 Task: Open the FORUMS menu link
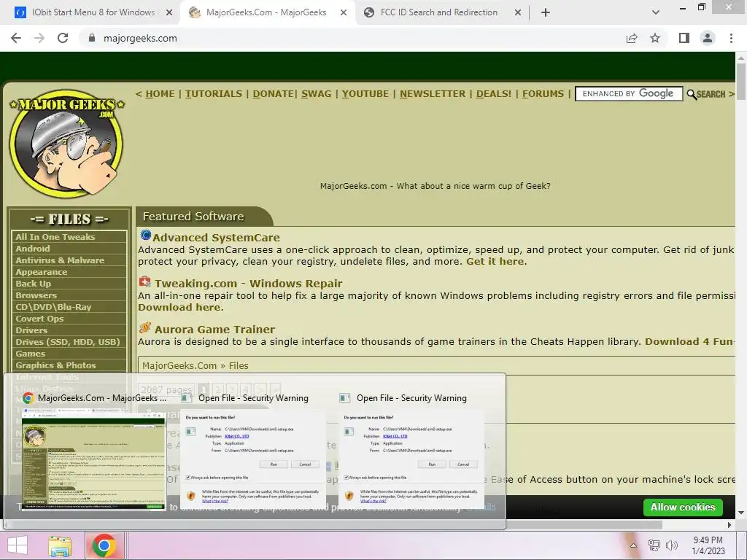543,94
